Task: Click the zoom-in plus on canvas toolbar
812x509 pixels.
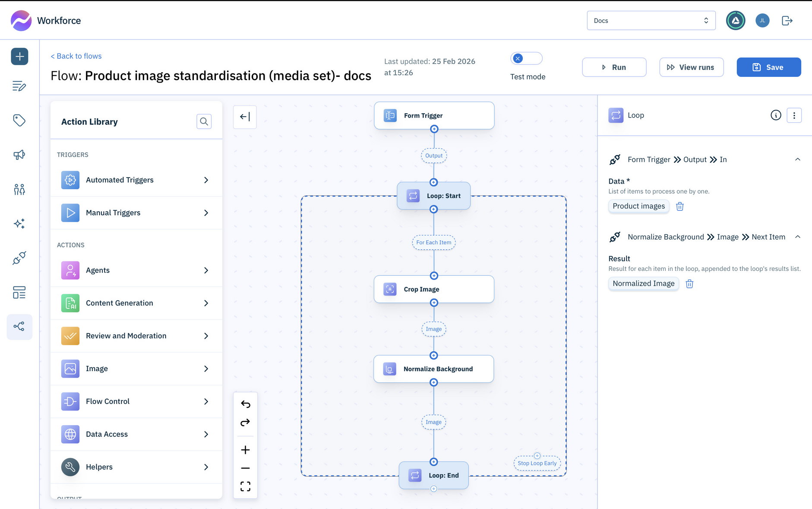Action: (245, 449)
